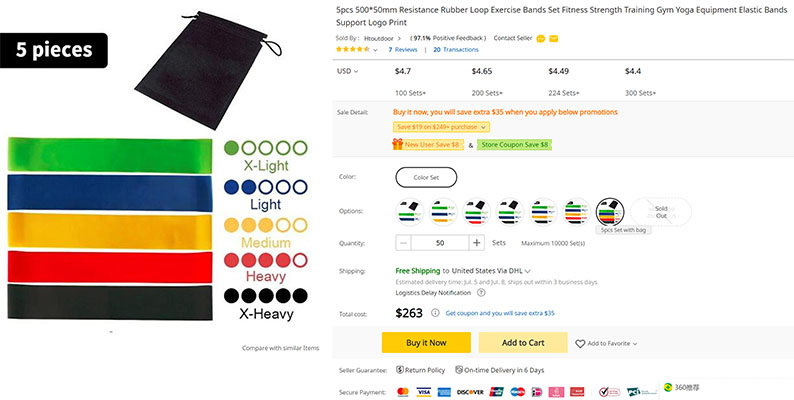The height and width of the screenshot is (400, 794).
Task: Click the Add to Cart button
Action: (x=523, y=343)
